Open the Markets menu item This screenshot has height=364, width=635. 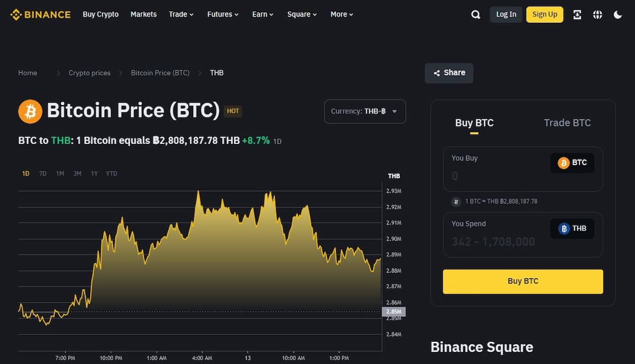[143, 14]
